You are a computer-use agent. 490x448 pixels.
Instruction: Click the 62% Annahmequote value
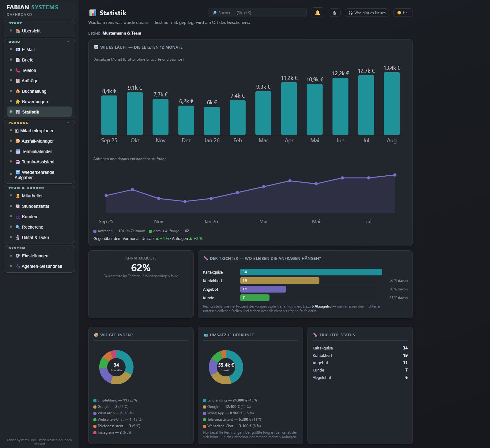click(x=141, y=268)
